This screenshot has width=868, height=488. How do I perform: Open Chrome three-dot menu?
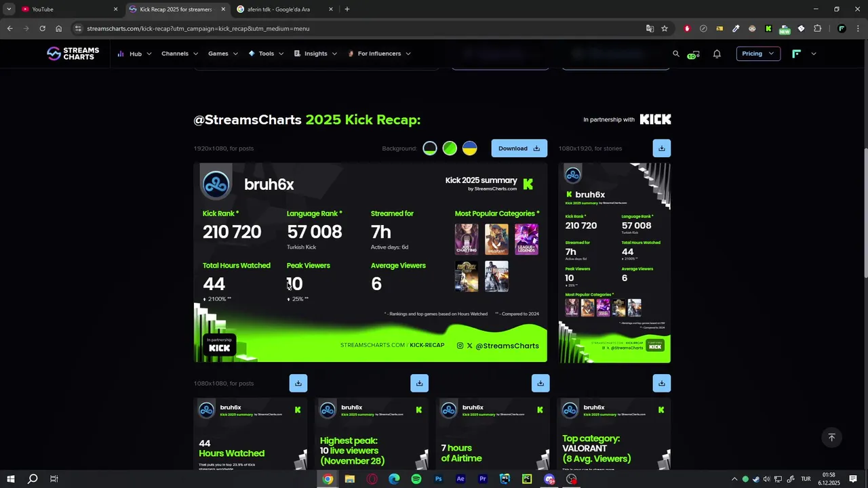point(859,28)
